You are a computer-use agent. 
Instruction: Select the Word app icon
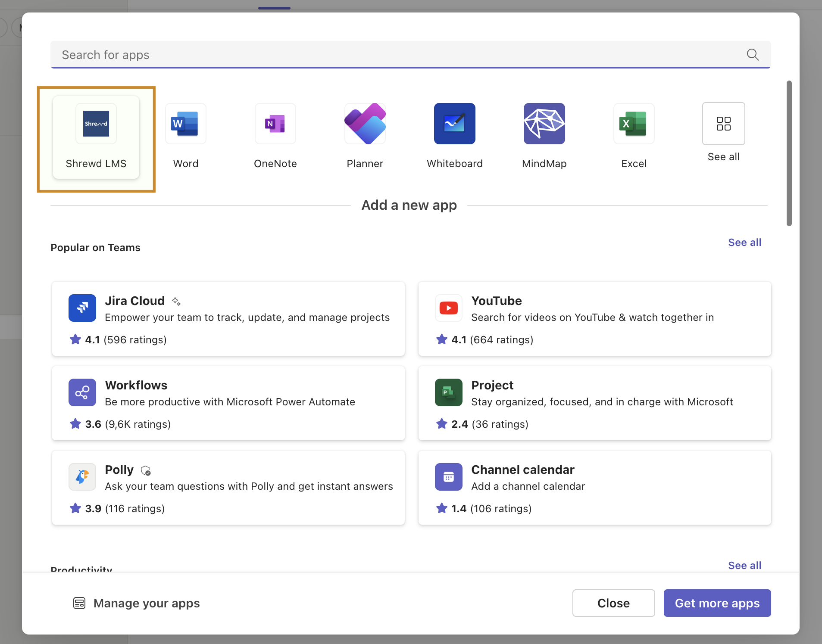186,124
